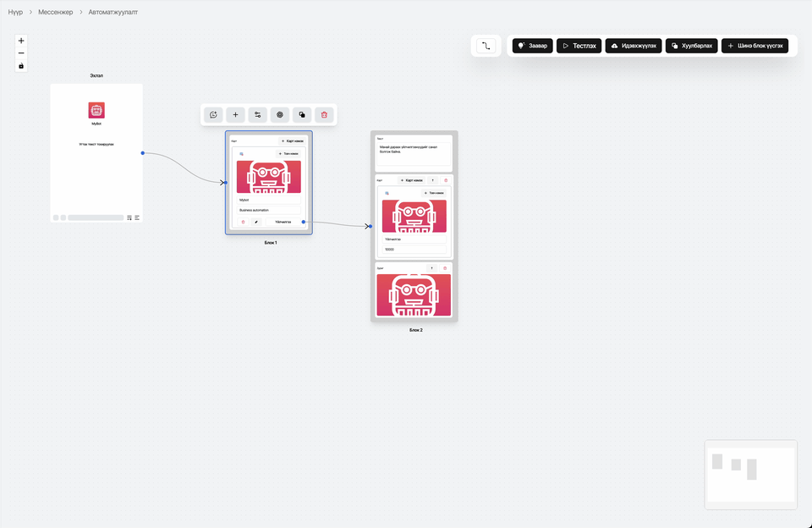Toggle the connector line style button

486,46
